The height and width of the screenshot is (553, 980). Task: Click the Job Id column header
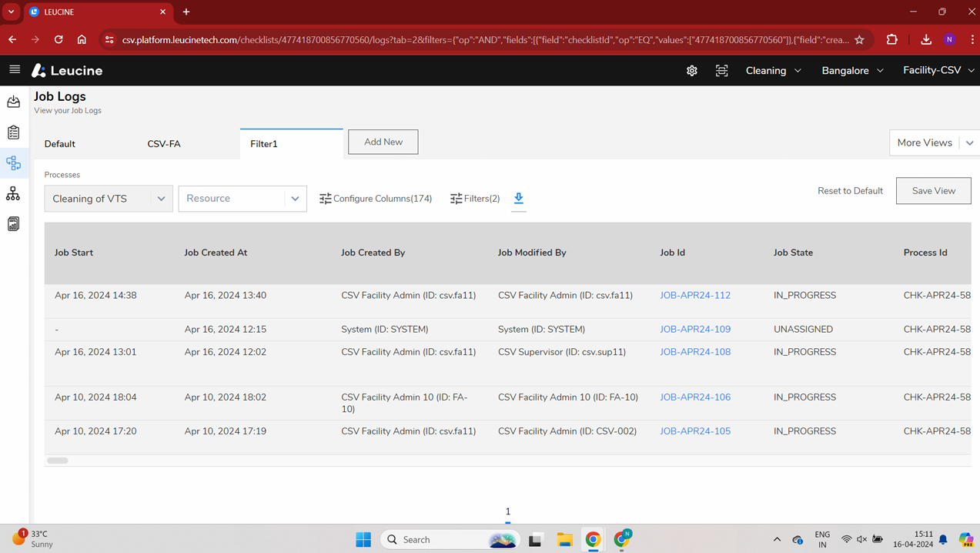[672, 253]
